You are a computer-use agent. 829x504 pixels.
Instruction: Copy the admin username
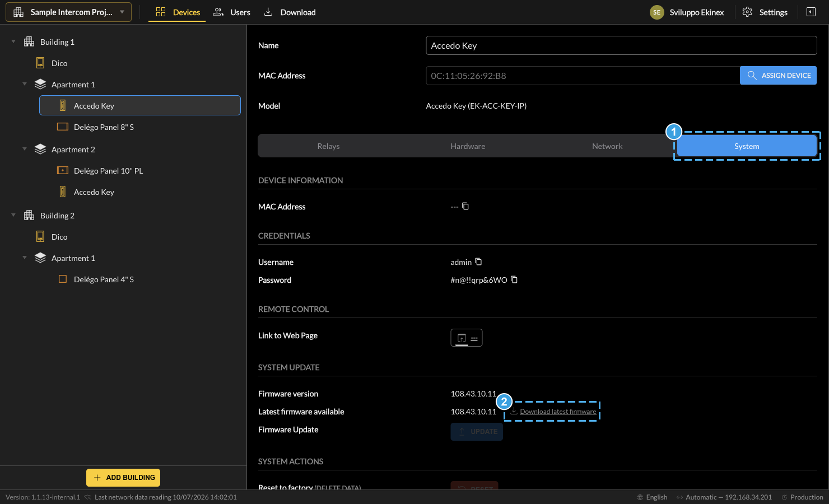tap(478, 262)
